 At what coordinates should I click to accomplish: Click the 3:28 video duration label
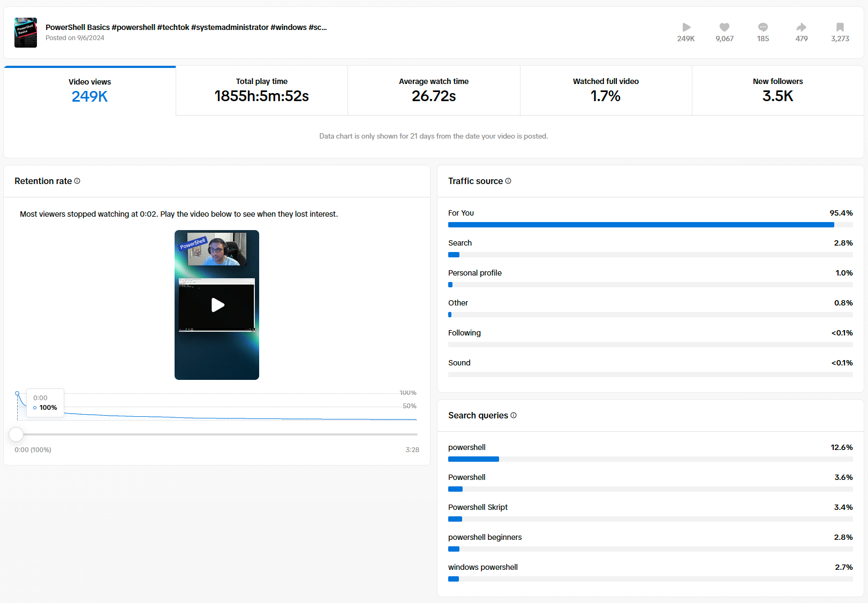(x=412, y=450)
